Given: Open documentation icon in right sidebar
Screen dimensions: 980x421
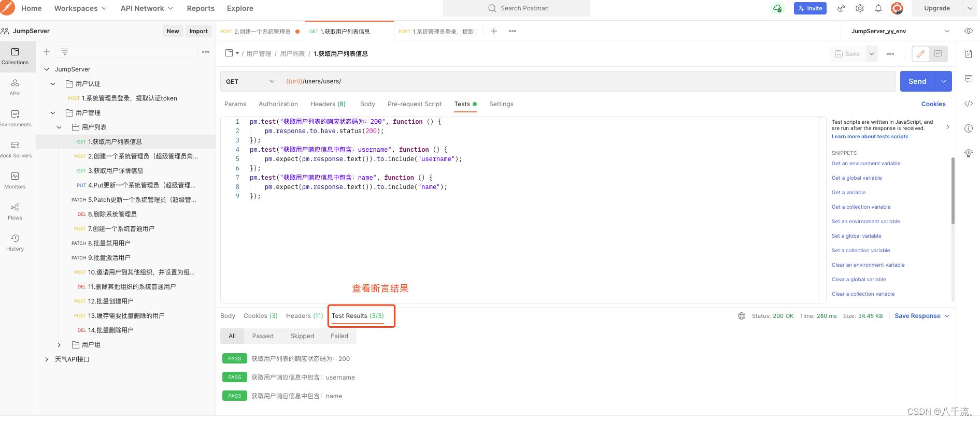Looking at the screenshot, I should pyautogui.click(x=968, y=54).
